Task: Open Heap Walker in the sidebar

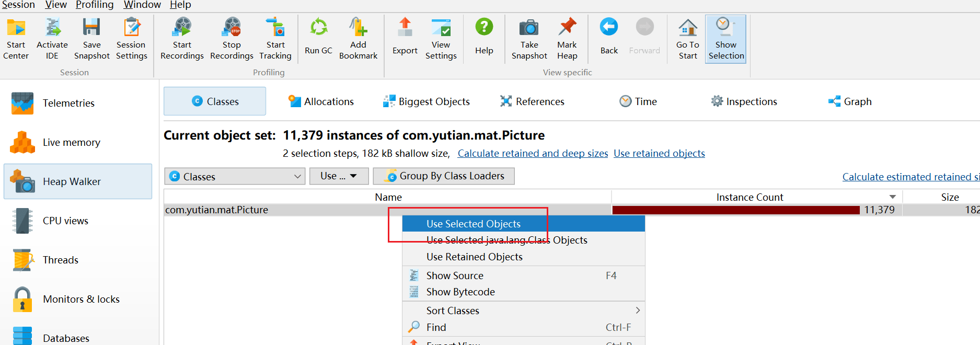Action: tap(78, 181)
